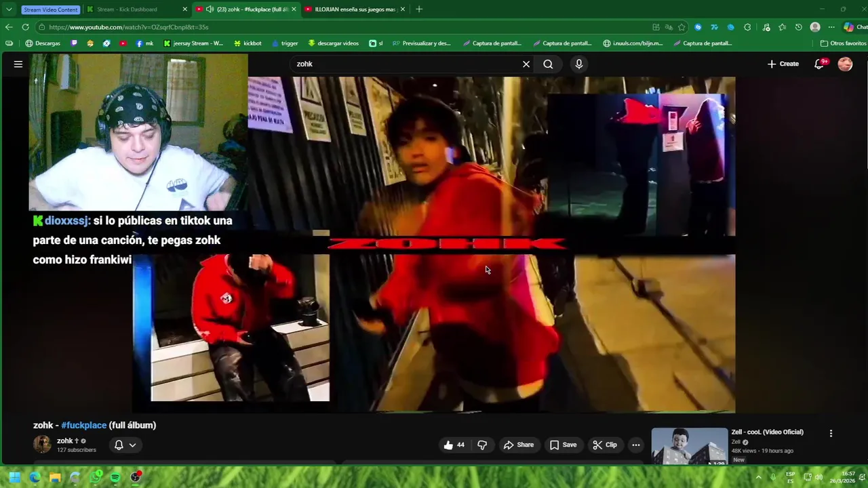Open the jeersay Stream bookmark
The width and height of the screenshot is (868, 488).
193,43
